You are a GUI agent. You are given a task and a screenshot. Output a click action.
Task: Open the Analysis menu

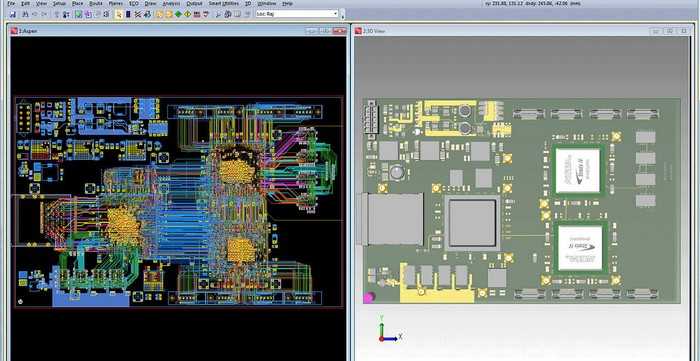(x=171, y=4)
